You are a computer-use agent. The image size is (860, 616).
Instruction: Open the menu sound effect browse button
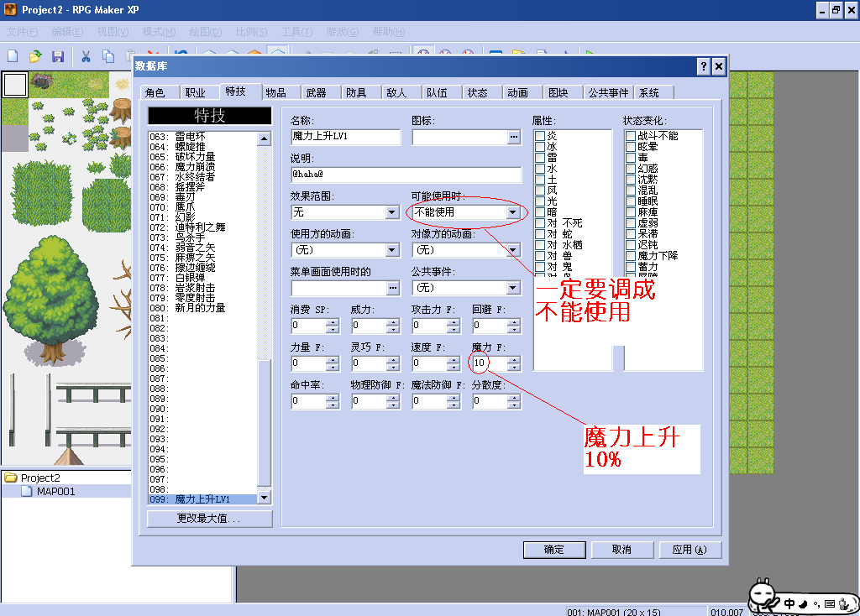click(x=393, y=288)
